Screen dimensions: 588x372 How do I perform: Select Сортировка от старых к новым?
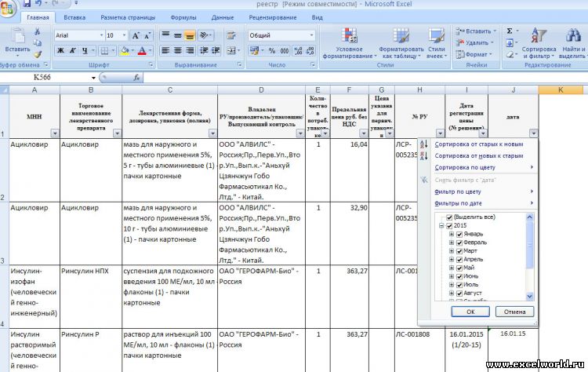478,144
